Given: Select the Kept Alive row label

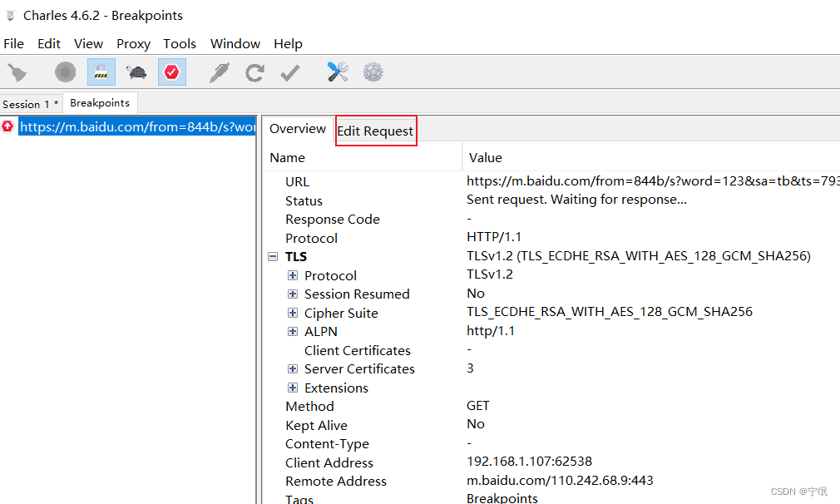Looking at the screenshot, I should tap(317, 425).
